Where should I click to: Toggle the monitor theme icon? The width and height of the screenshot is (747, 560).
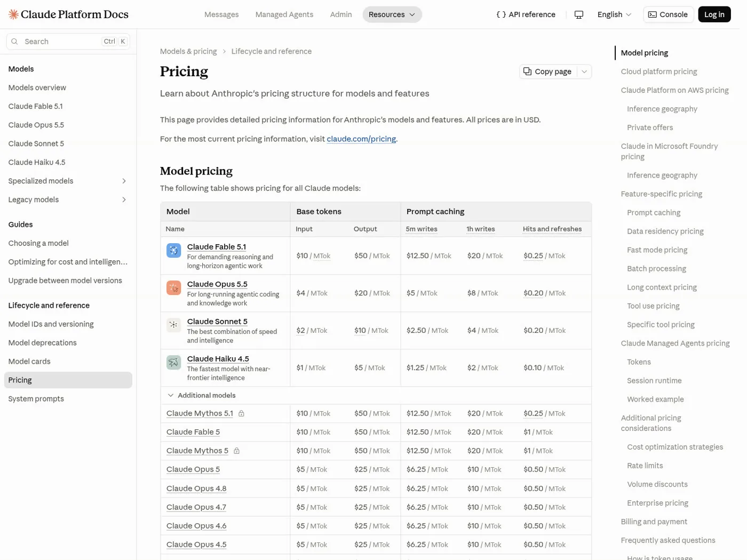(579, 14)
